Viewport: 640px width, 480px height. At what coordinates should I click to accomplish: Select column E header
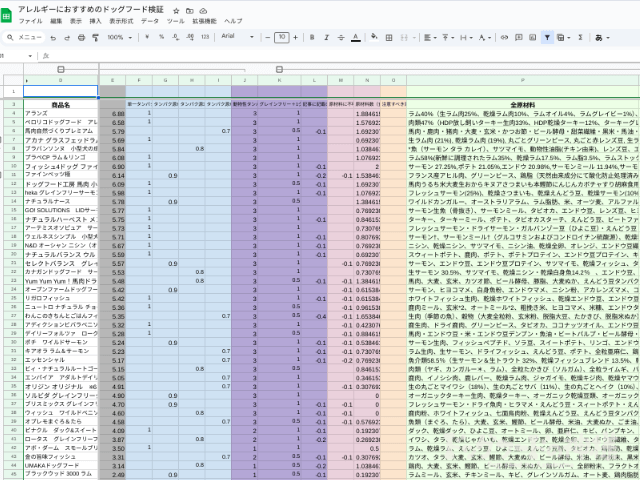point(112,80)
